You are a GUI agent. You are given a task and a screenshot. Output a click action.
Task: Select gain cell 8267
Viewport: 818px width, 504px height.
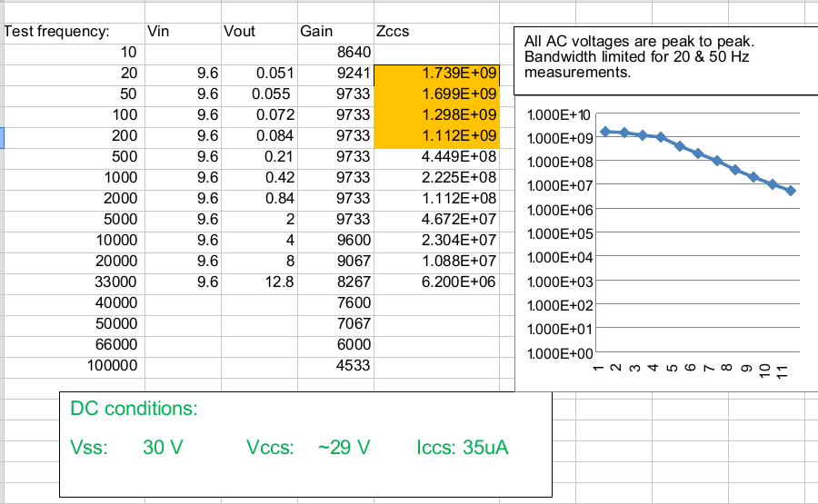[335, 282]
